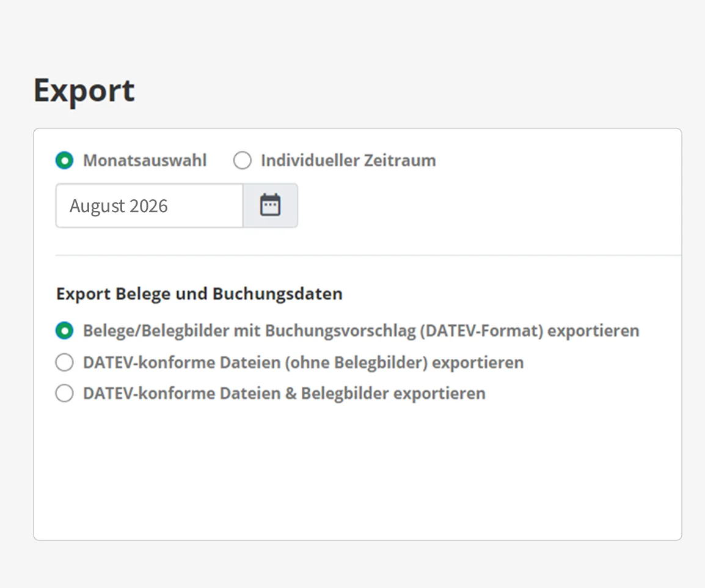Click the Individueller Zeitraum label text
The width and height of the screenshot is (705, 588).
pos(348,161)
